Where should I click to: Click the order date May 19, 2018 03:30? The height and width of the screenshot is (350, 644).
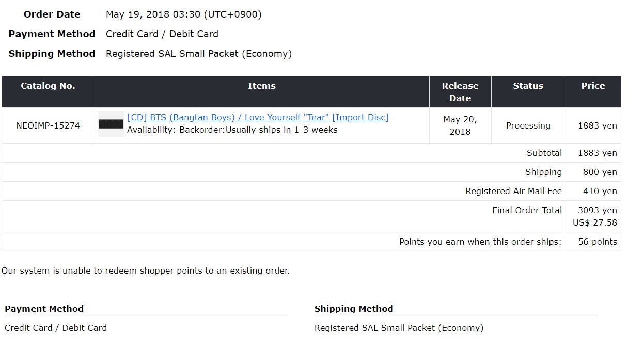click(183, 14)
